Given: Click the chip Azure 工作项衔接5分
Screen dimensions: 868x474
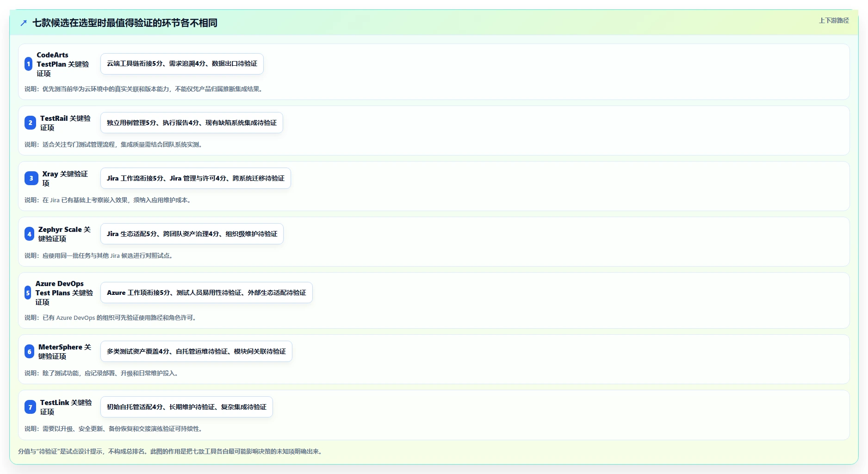Looking at the screenshot, I should [206, 293].
